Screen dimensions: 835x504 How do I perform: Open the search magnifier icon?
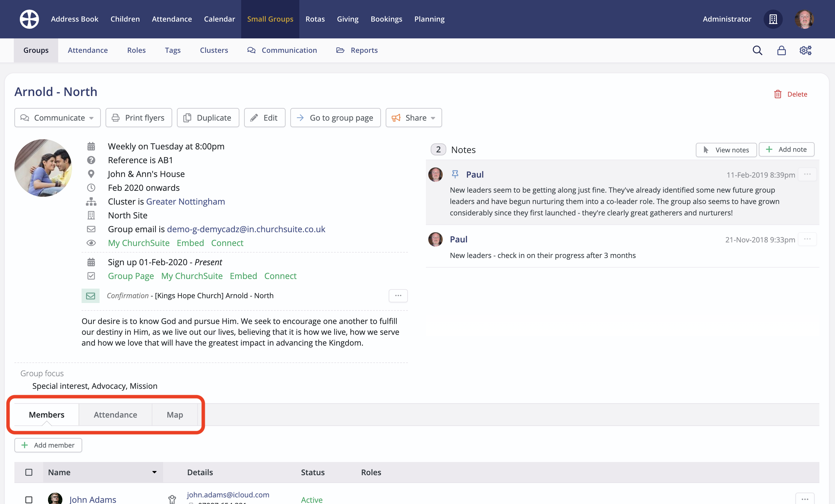click(x=757, y=50)
